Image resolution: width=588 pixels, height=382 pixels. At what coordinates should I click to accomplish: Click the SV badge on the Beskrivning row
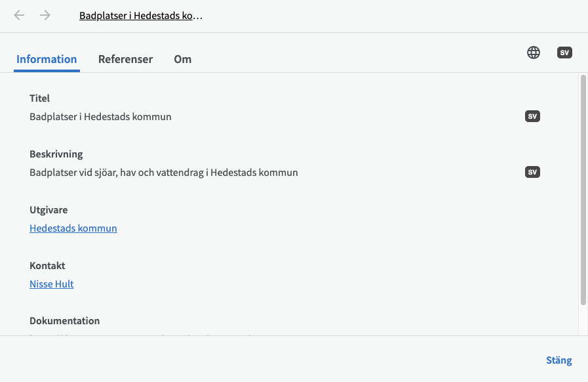click(532, 172)
